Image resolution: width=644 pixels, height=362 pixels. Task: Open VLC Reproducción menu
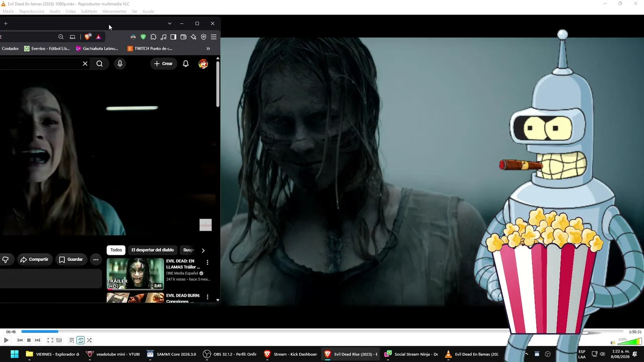tap(32, 11)
